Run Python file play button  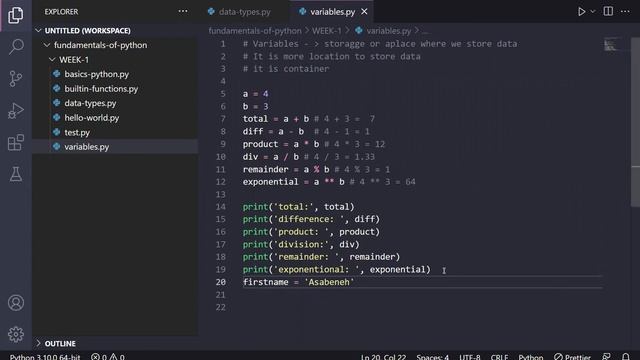coord(581,11)
